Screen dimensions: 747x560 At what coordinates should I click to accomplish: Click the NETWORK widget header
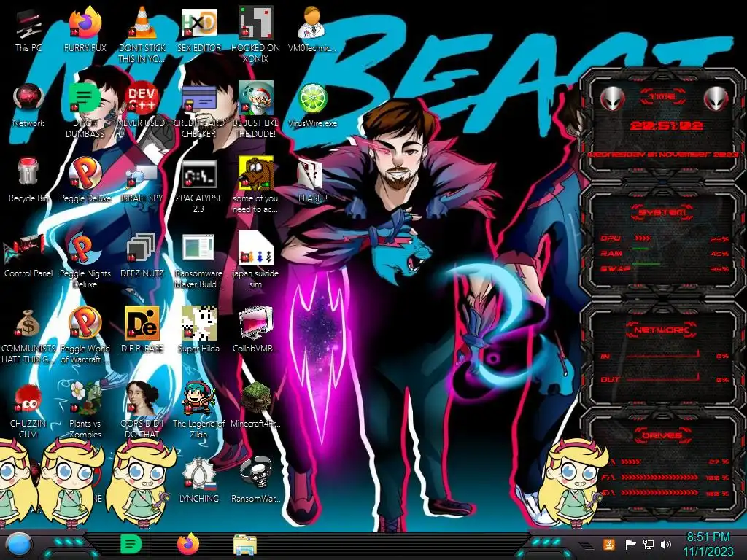pyautogui.click(x=662, y=330)
